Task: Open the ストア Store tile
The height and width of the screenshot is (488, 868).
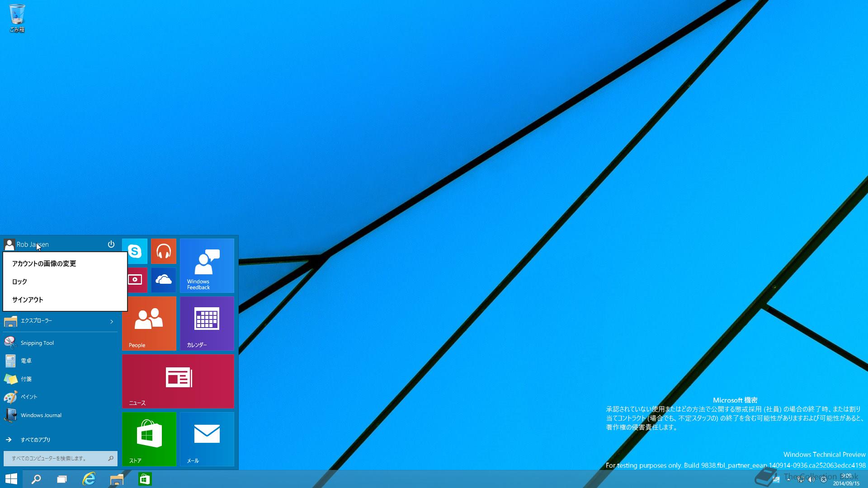Action: tap(149, 439)
